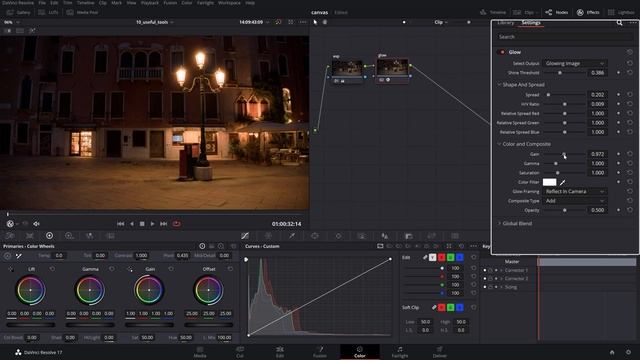Expand Corrector 1 keyframe track
Image resolution: width=640 pixels, height=360 pixels.
coord(501,271)
